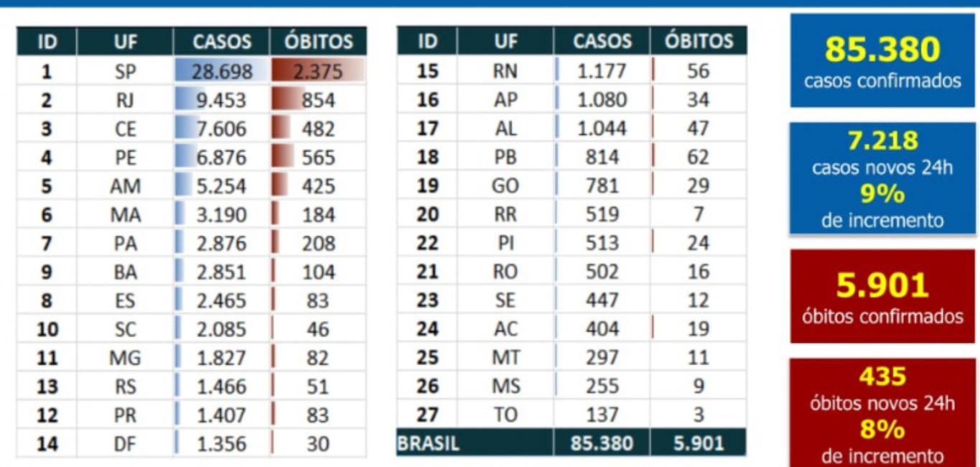The width and height of the screenshot is (980, 467).
Task: Click the PE deaths value 565
Action: pyautogui.click(x=317, y=157)
